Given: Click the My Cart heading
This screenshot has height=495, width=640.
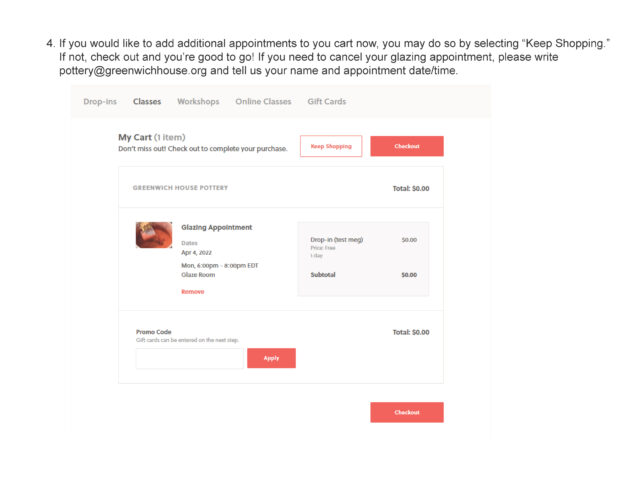Looking at the screenshot, I should [151, 137].
